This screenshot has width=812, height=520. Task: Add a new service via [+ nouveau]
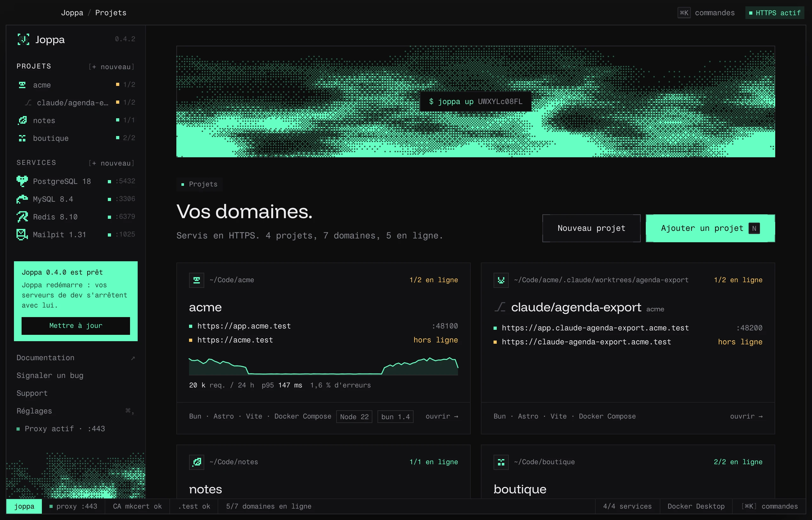111,163
